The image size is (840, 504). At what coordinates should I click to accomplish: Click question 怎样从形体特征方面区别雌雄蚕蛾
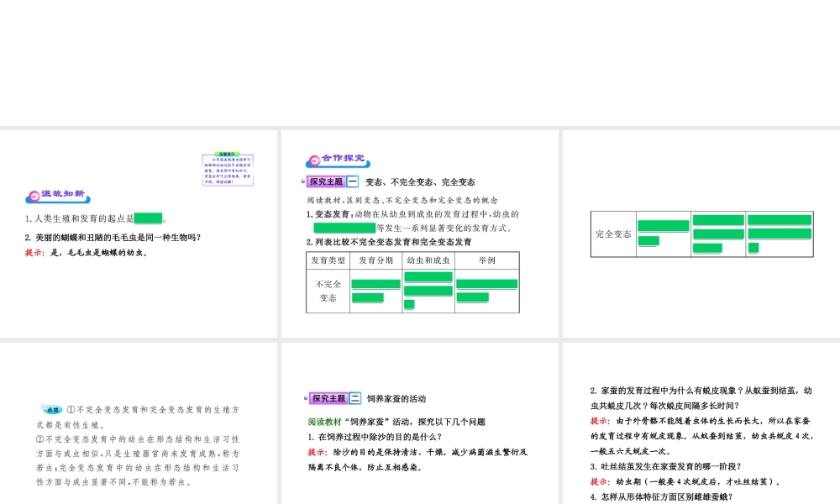click(x=662, y=497)
